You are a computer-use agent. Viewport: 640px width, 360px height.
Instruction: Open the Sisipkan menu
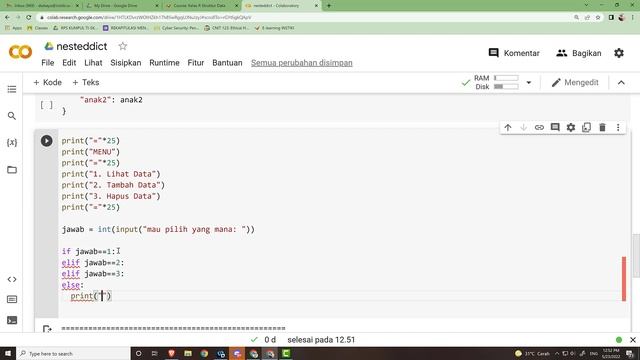[x=126, y=63]
